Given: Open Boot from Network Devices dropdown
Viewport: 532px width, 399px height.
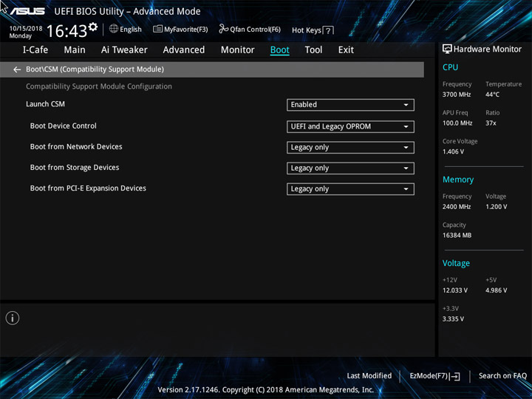Looking at the screenshot, I should point(350,147).
